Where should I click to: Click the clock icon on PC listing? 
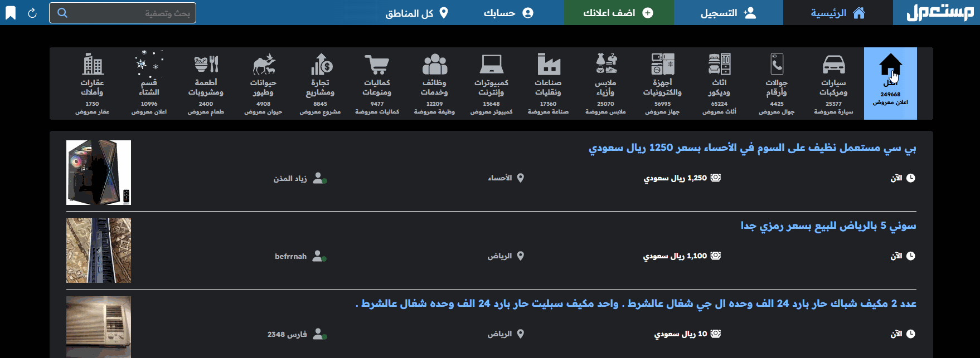point(911,178)
